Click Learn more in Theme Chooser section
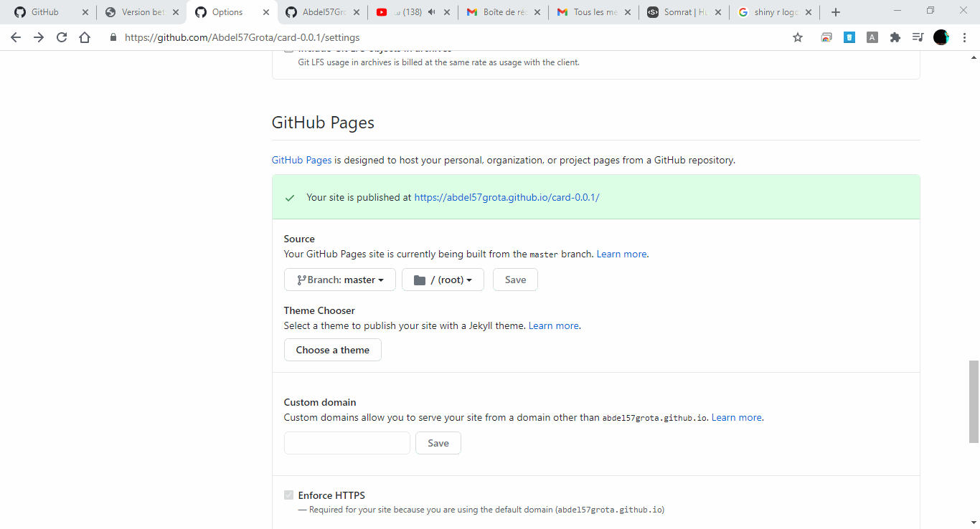 553,325
